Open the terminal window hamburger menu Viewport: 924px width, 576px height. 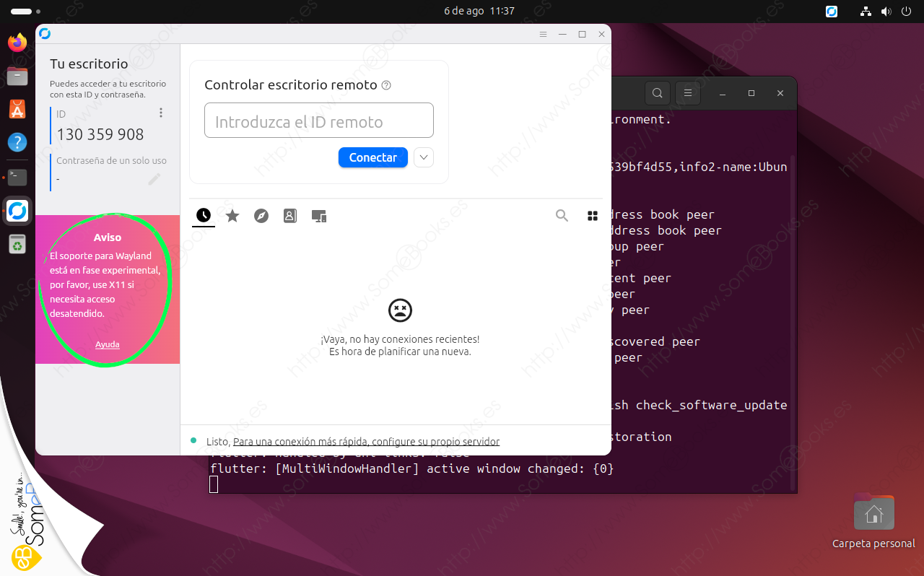pos(688,93)
